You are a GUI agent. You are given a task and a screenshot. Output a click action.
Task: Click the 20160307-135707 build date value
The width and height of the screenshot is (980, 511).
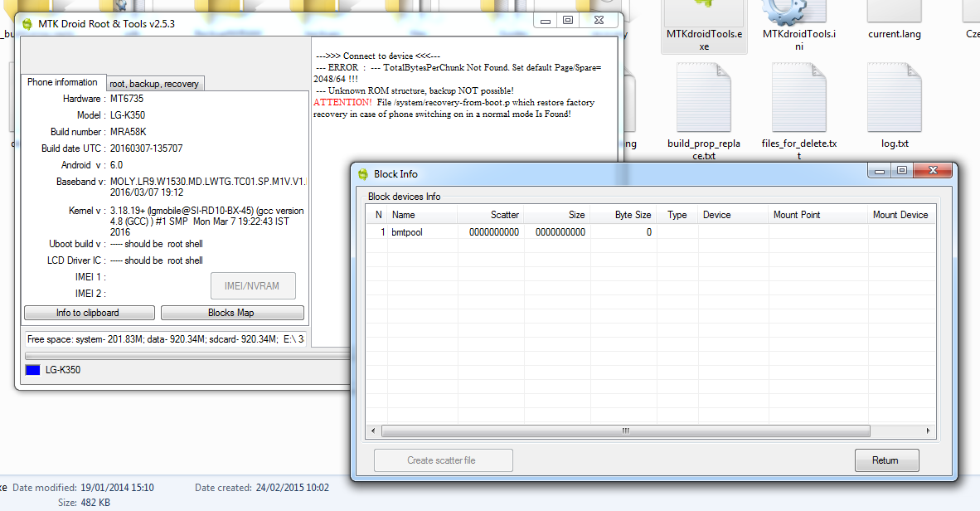(146, 148)
